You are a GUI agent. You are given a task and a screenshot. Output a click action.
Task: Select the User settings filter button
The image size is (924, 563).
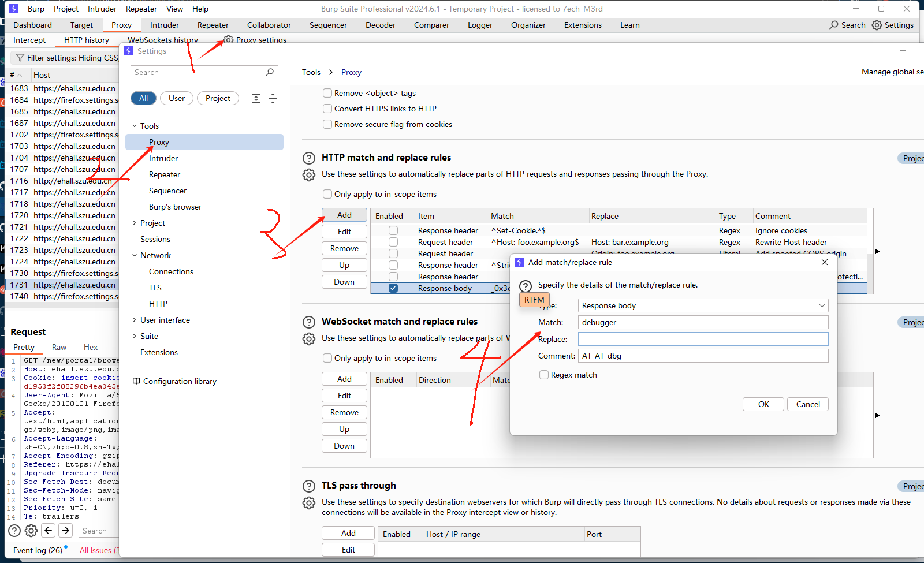coord(177,98)
